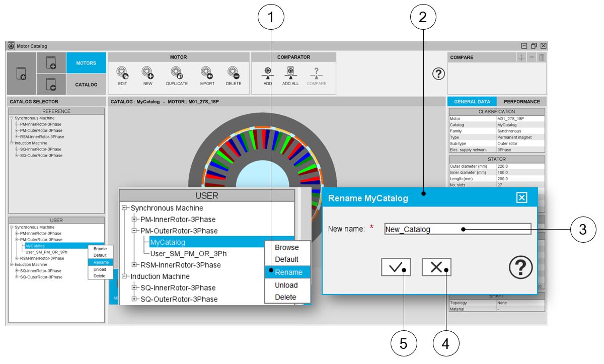604x364 pixels.
Task: Confirm rename with the checkmark button
Action: 396,268
